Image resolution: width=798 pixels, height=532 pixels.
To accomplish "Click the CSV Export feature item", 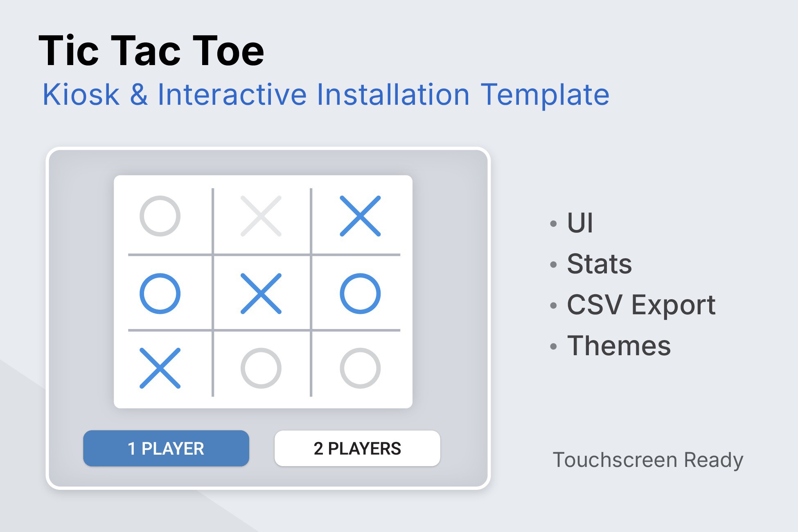I will point(641,305).
